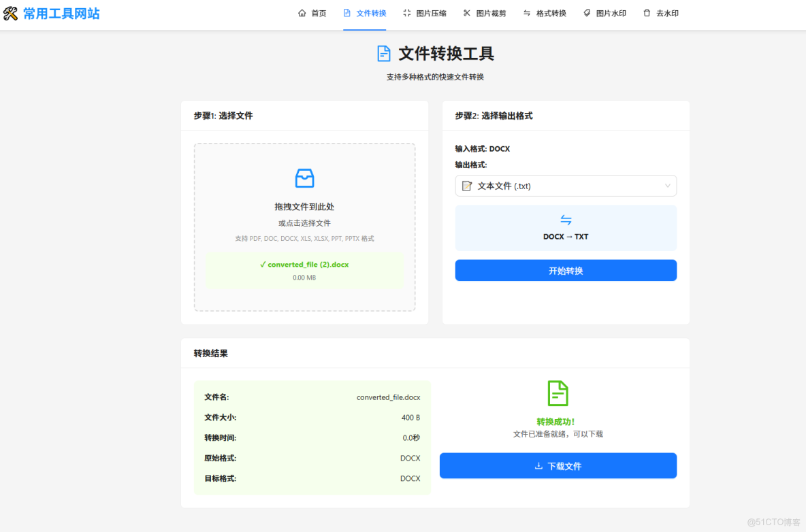Click the hammer-and-wrench site logo icon
This screenshot has width=806, height=532.
click(12, 13)
